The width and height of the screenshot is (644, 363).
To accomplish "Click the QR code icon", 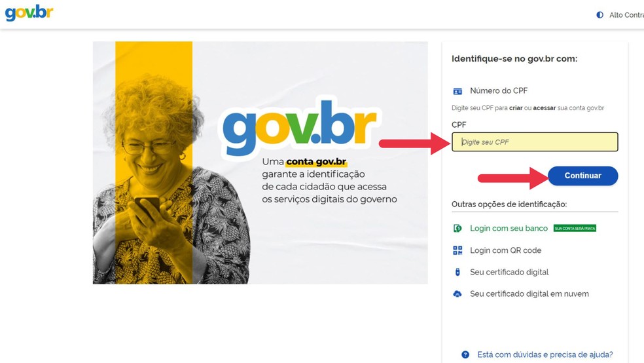I will click(x=457, y=250).
